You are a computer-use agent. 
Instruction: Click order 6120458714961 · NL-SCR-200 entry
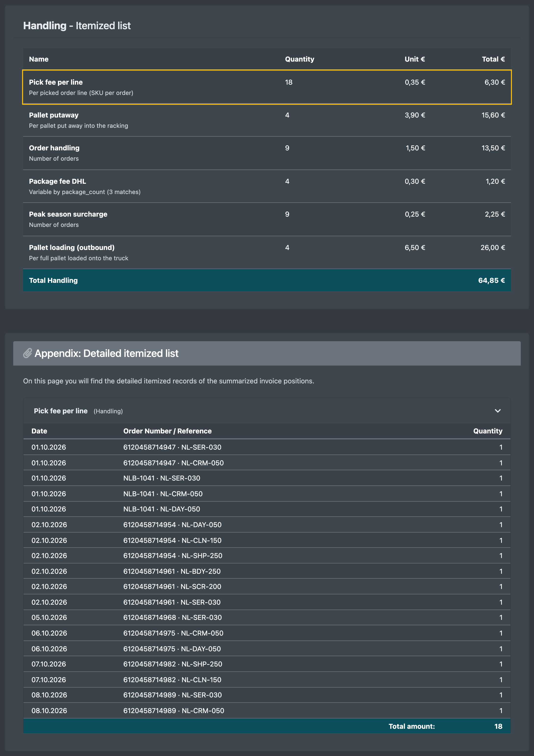tap(172, 587)
